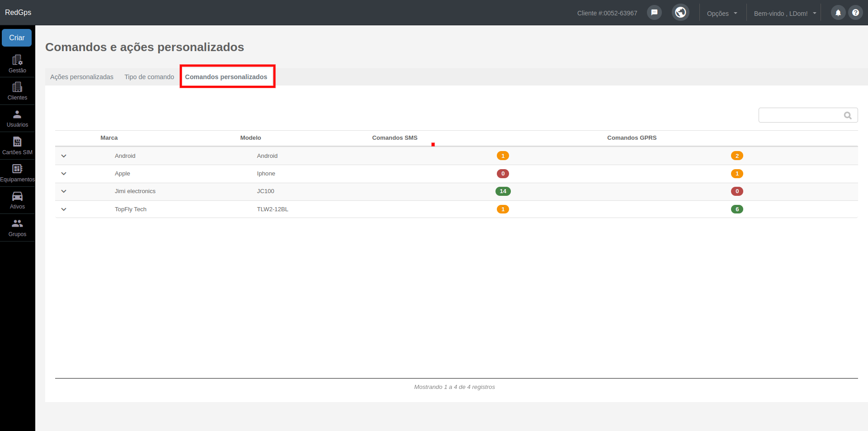The width and height of the screenshot is (868, 431).
Task: Expand the Android row
Action: [64, 156]
